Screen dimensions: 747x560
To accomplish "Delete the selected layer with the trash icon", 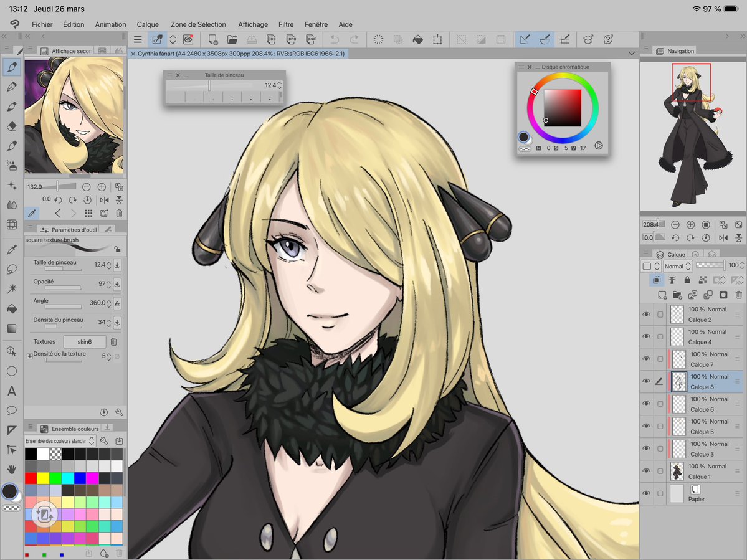I will click(x=738, y=295).
